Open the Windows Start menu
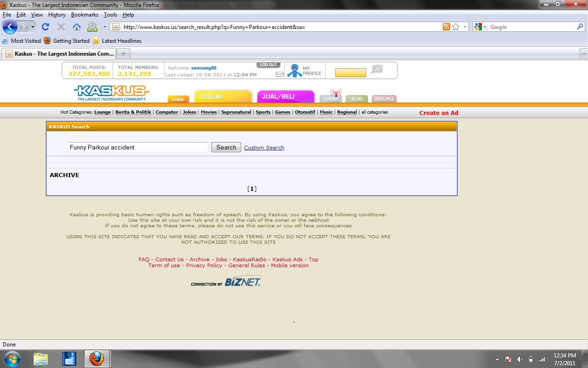588x368 pixels. (x=12, y=358)
